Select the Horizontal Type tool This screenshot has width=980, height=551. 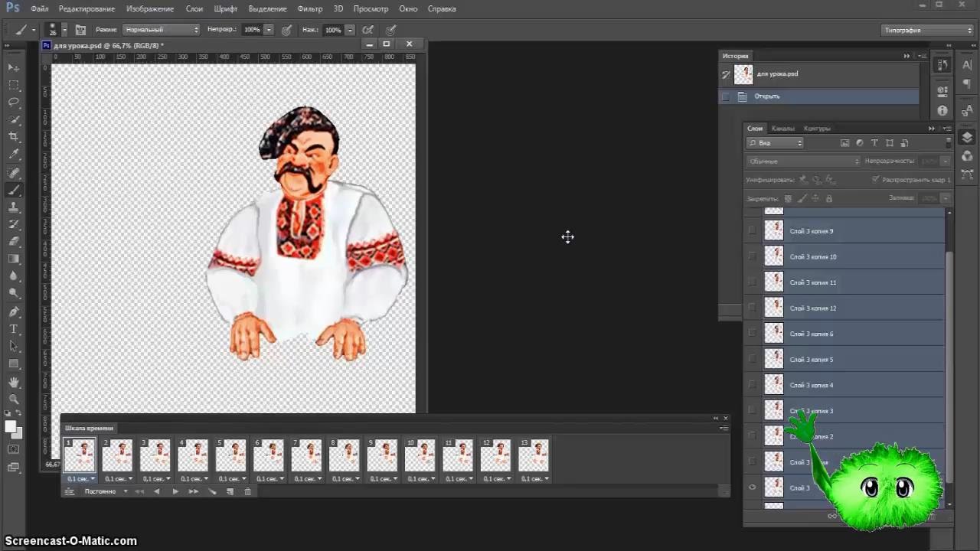tap(14, 329)
